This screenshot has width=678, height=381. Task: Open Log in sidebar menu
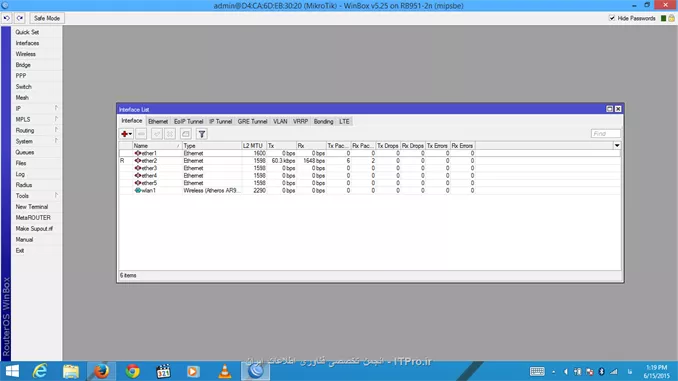tap(20, 174)
